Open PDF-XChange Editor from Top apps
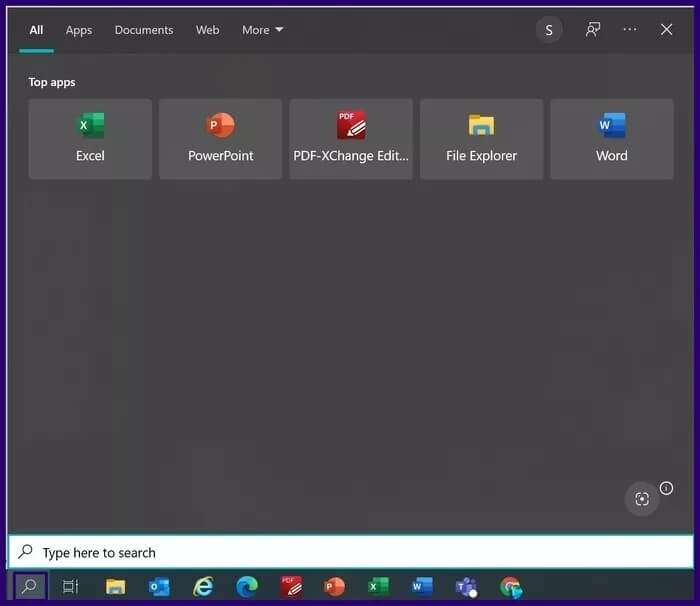This screenshot has width=700, height=606. point(351,139)
